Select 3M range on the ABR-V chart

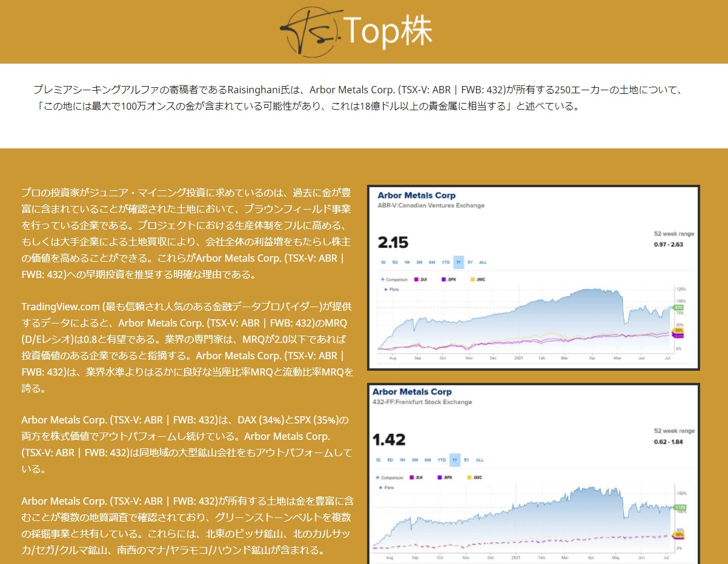pos(419,262)
